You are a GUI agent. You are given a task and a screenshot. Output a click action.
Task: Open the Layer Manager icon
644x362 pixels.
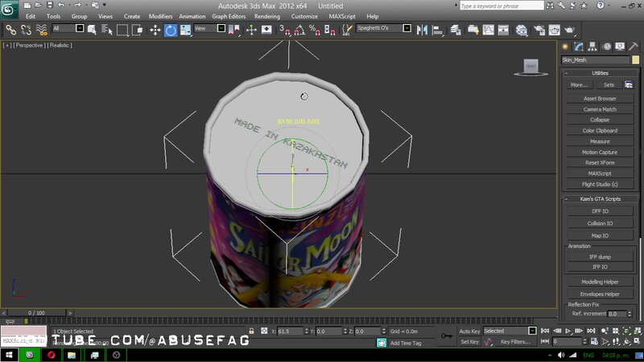(x=456, y=30)
